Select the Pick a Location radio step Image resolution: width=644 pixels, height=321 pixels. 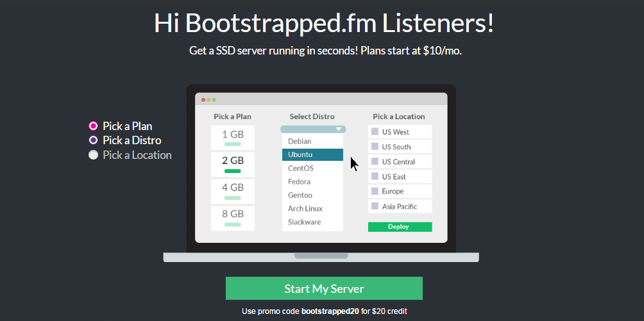tap(93, 155)
